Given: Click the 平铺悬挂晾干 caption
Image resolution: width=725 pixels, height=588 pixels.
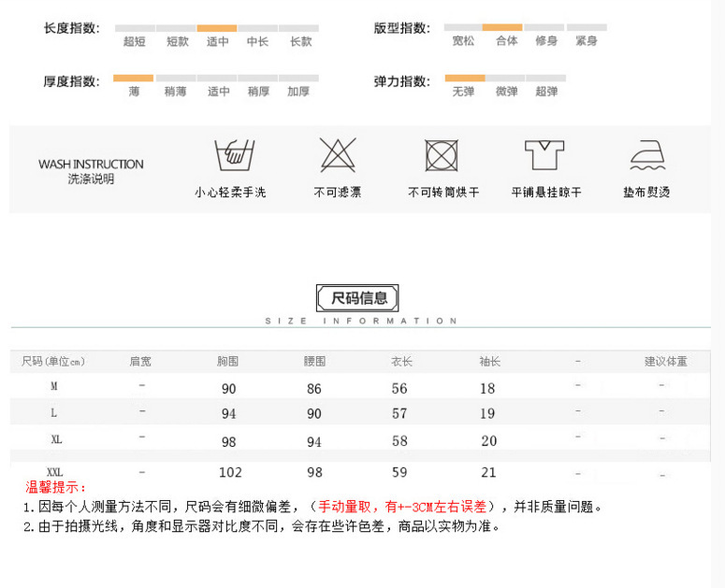Looking at the screenshot, I should coord(546,193).
